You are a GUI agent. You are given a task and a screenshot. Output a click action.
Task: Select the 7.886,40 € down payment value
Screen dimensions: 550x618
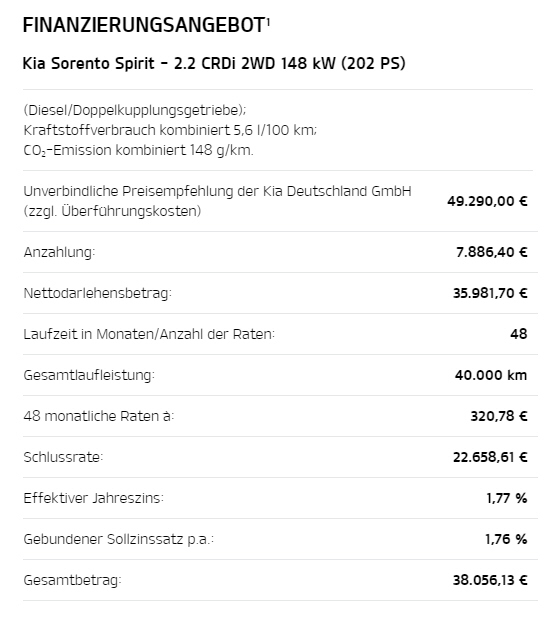[492, 252]
